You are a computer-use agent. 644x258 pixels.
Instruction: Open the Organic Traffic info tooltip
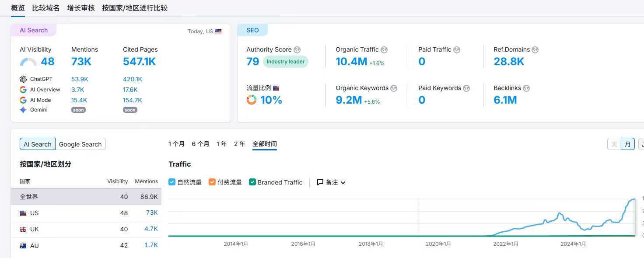[385, 49]
